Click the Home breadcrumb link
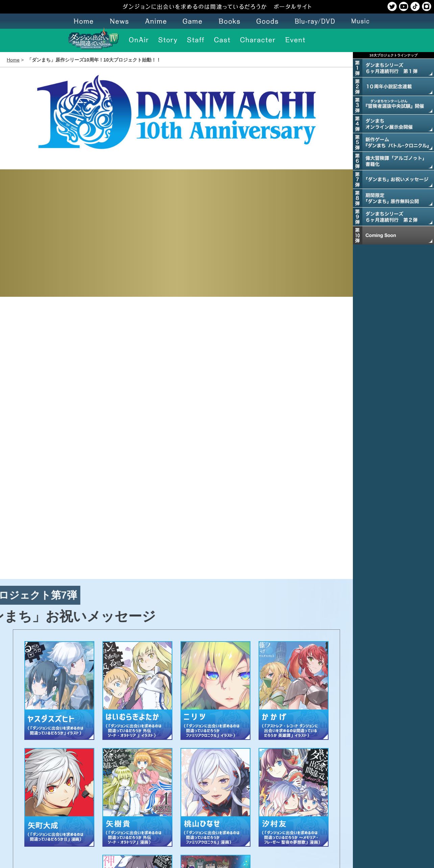The width and height of the screenshot is (434, 868). 13,60
